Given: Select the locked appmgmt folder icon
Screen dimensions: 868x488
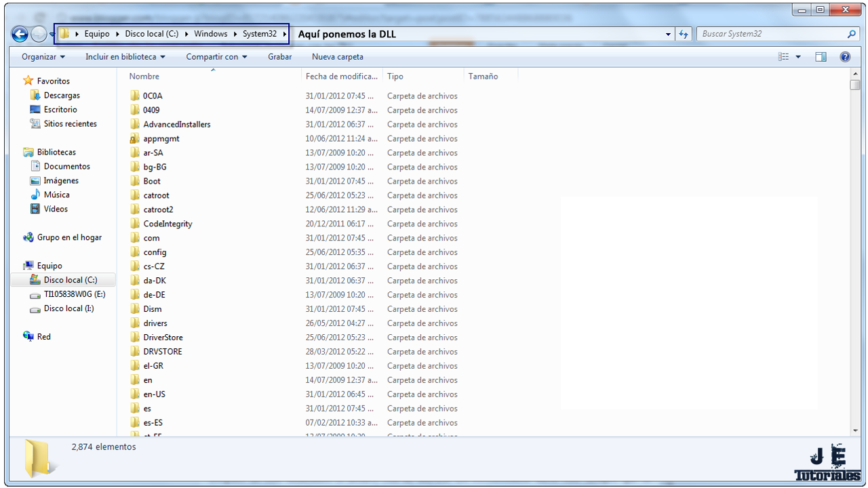Looking at the screenshot, I should [x=134, y=138].
